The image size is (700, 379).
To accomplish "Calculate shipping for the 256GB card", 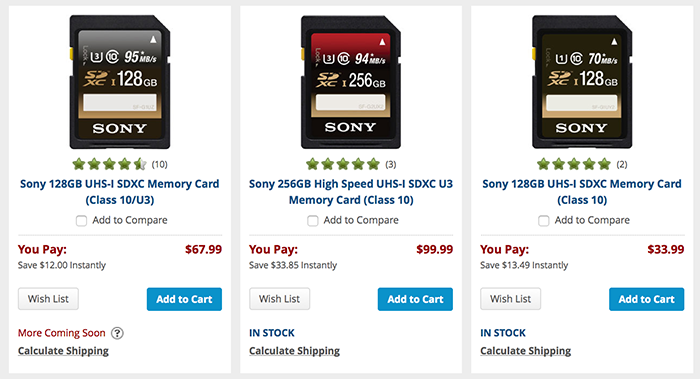I will pyautogui.click(x=294, y=351).
